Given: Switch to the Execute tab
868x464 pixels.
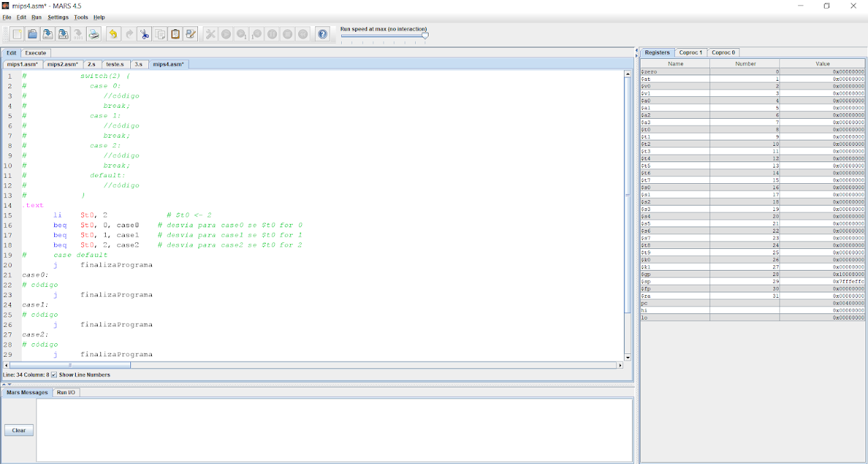Looking at the screenshot, I should pos(35,53).
